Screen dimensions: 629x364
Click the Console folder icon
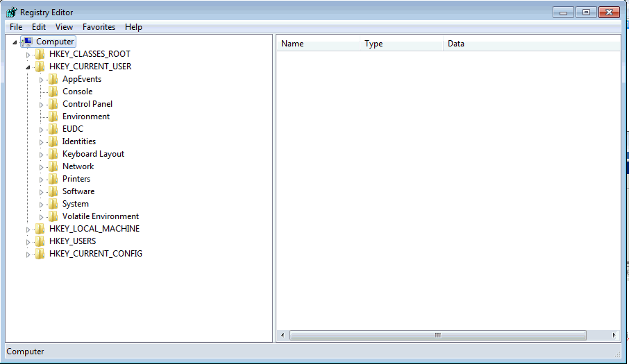tap(53, 92)
